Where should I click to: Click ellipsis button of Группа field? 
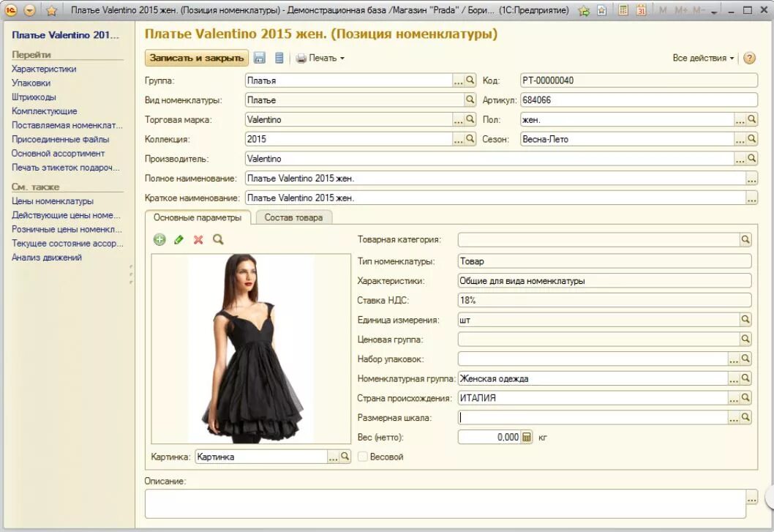click(x=458, y=80)
